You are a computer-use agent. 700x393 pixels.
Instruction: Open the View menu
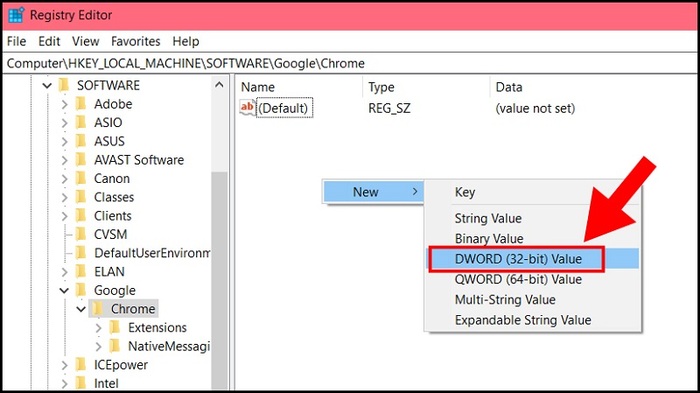click(x=85, y=42)
